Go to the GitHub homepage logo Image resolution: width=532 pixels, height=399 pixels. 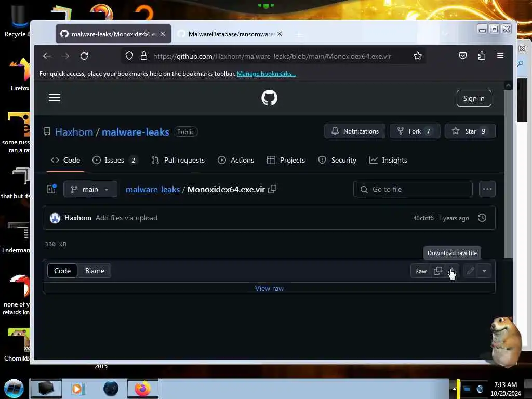click(x=270, y=98)
